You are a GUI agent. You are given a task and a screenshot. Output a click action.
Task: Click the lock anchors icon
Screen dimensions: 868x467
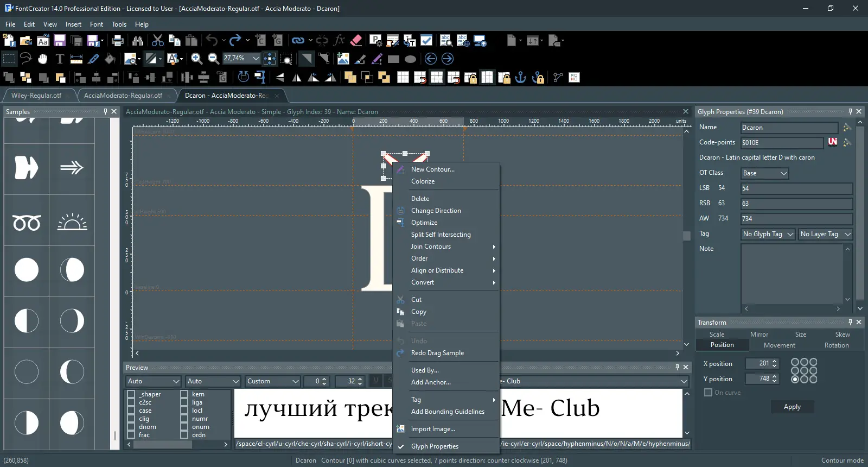(538, 77)
